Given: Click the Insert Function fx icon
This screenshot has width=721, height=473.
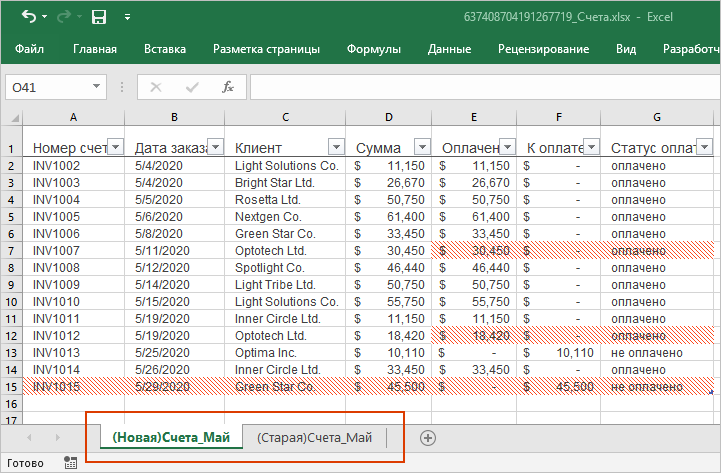Looking at the screenshot, I should 228,87.
